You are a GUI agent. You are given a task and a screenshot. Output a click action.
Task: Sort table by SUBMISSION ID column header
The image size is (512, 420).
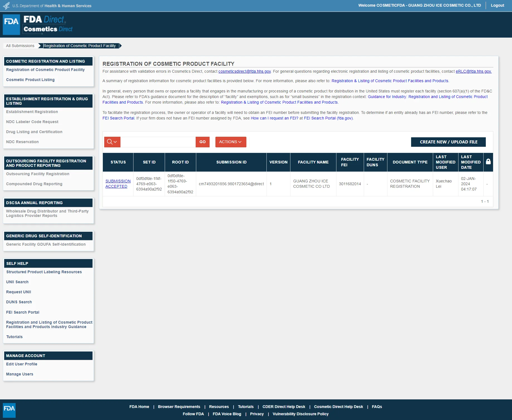click(231, 162)
